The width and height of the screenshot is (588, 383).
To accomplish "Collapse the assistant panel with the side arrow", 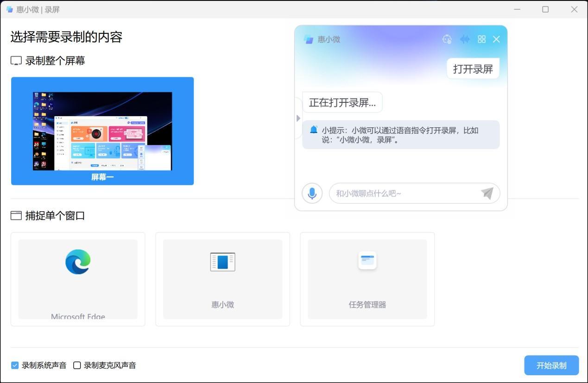I will tap(298, 118).
